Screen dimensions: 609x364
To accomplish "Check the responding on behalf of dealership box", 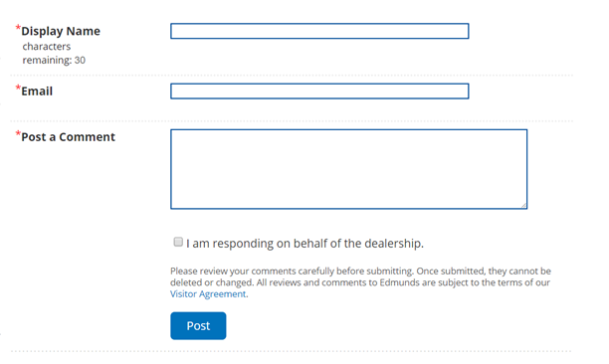I will click(x=178, y=242).
